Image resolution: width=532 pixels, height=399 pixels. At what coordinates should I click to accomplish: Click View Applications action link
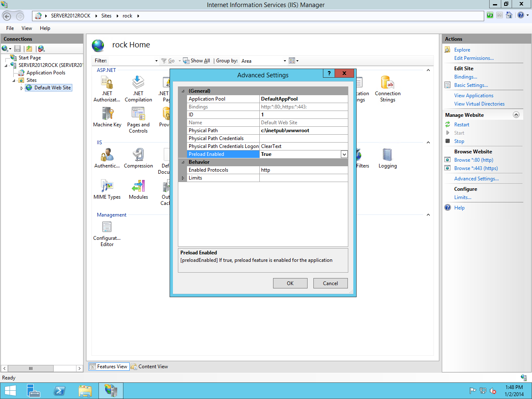473,96
